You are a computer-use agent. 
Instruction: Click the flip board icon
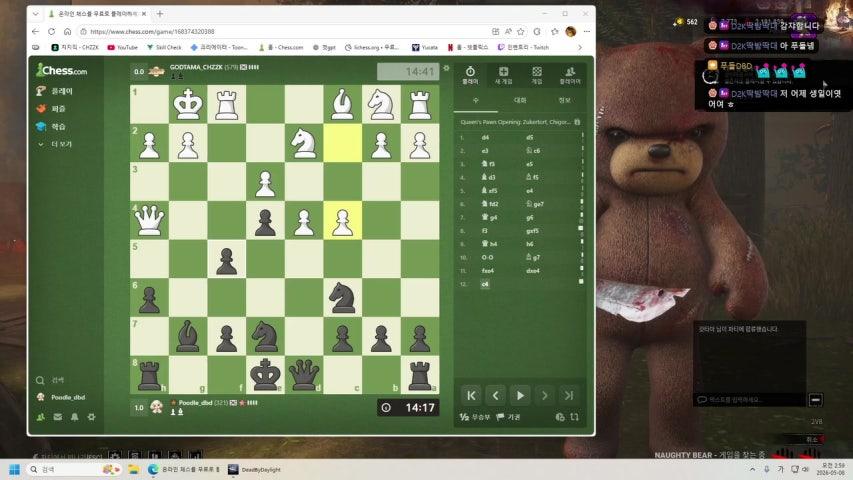pos(574,417)
